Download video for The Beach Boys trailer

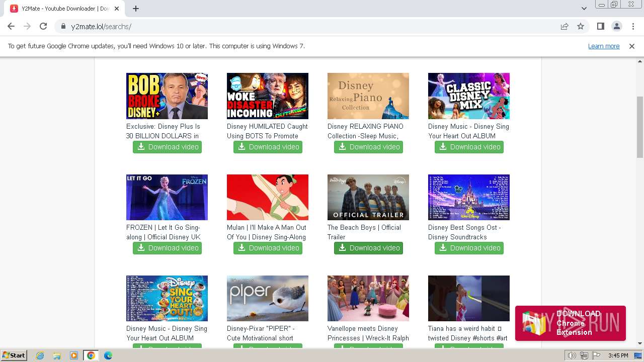[x=368, y=248]
